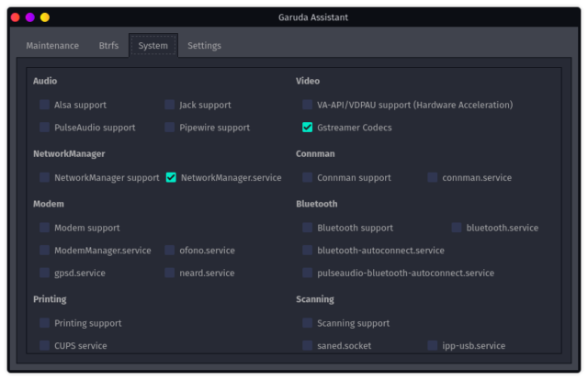Image resolution: width=588 pixels, height=380 pixels.
Task: Disable NetworkManager.service checkbox
Action: click(171, 177)
